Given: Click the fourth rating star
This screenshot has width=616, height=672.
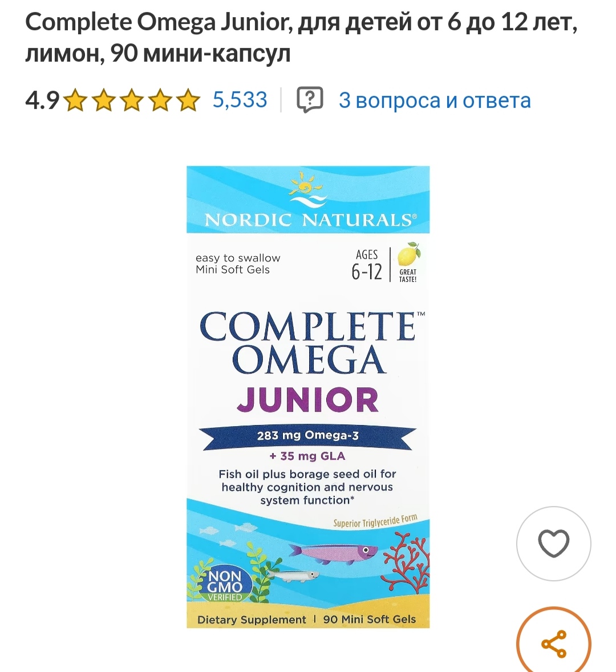Looking at the screenshot, I should 160,100.
